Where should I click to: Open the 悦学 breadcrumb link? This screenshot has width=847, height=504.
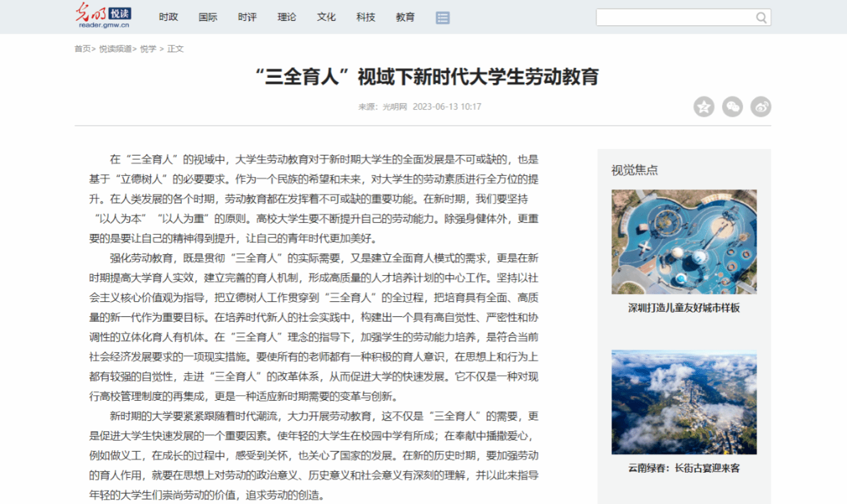[148, 49]
